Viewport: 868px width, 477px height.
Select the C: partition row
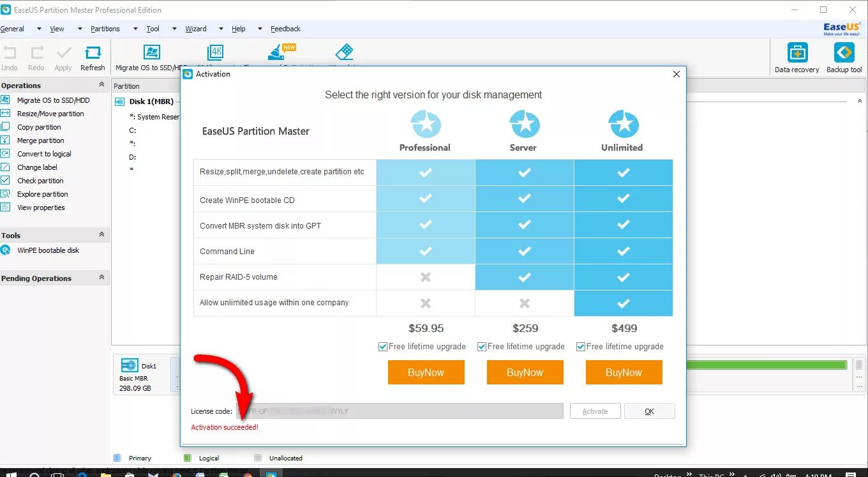[133, 130]
